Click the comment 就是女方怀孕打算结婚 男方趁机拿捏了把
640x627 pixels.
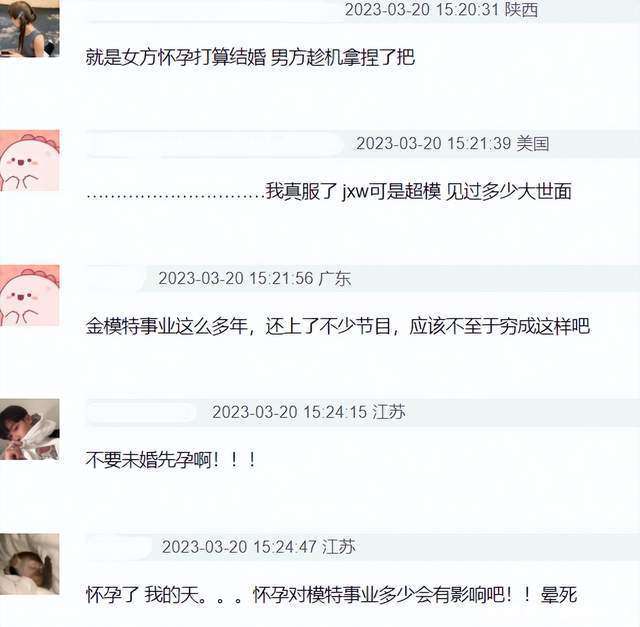(x=250, y=57)
